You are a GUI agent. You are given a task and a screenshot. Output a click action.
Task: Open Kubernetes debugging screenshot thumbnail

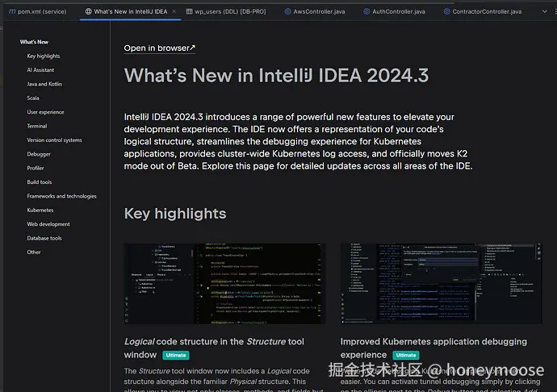point(442,283)
